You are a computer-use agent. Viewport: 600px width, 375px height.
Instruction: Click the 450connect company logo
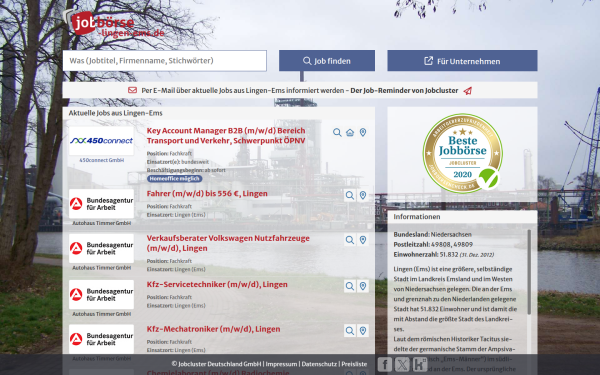(101, 141)
